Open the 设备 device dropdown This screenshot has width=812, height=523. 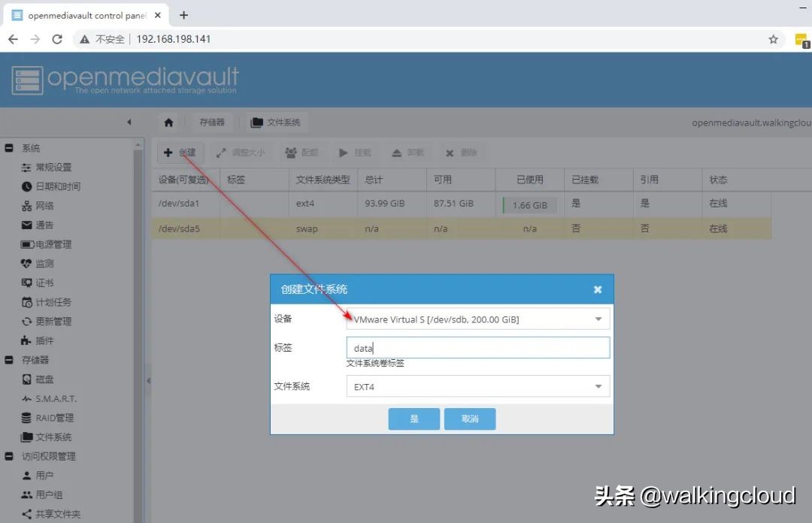click(478, 319)
